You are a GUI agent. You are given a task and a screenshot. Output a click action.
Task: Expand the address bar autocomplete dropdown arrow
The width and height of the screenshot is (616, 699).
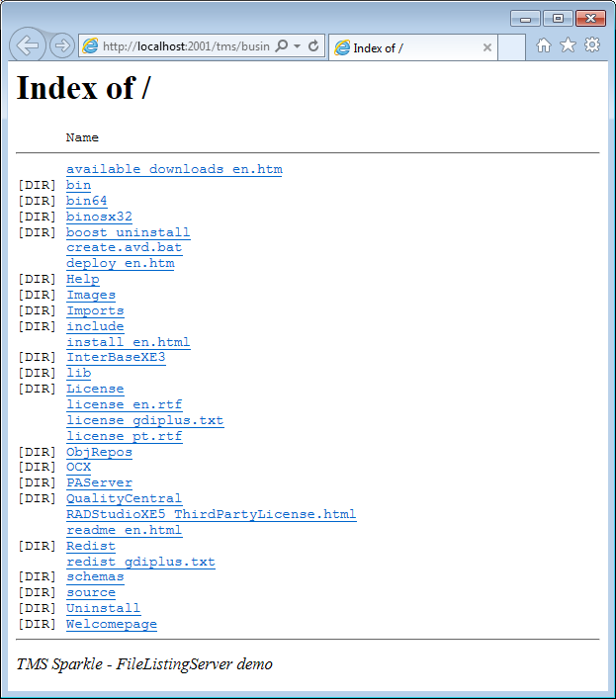click(x=297, y=46)
